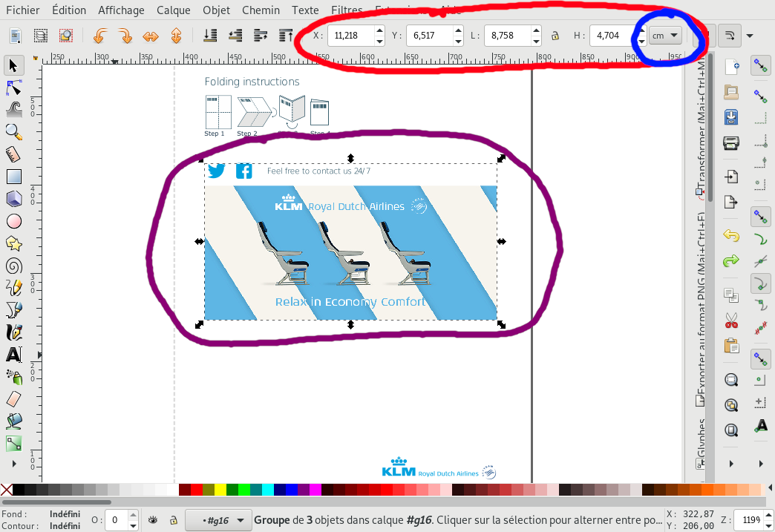This screenshot has width=775, height=532.
Task: Click the green Redo arrow
Action: pos(731,261)
